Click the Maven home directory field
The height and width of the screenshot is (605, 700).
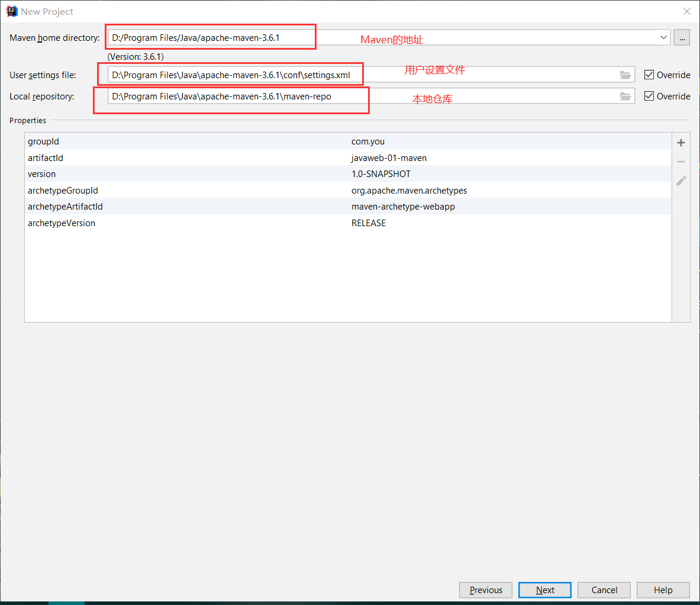388,37
